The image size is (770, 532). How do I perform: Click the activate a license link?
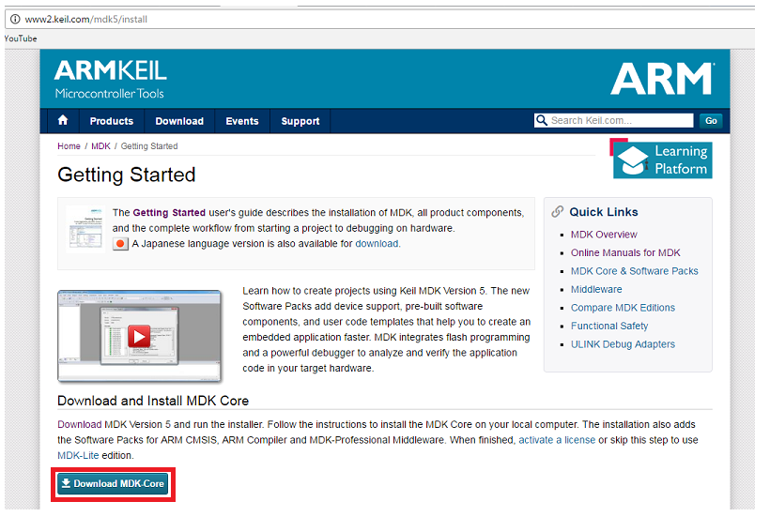click(x=557, y=440)
